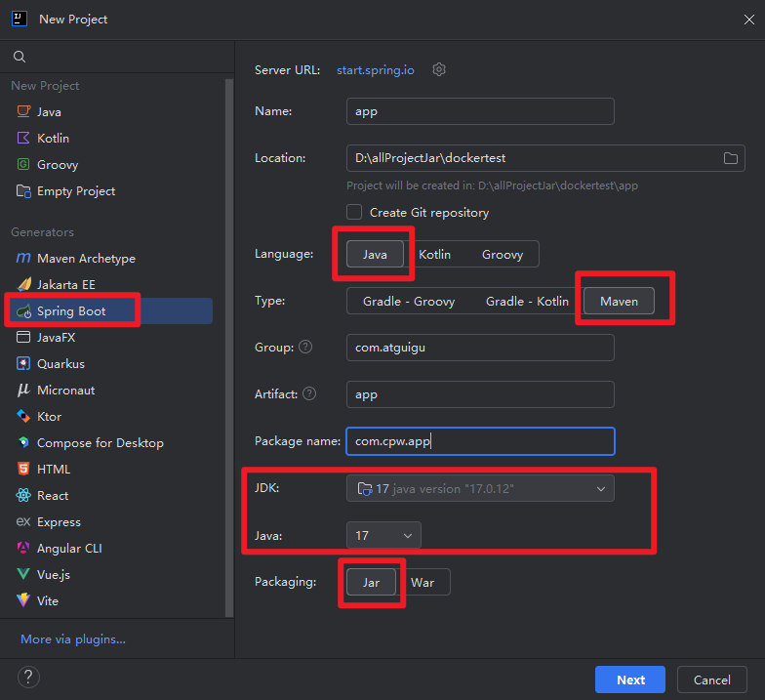This screenshot has width=765, height=700.
Task: Click the JavaFX window icon
Action: click(x=23, y=337)
